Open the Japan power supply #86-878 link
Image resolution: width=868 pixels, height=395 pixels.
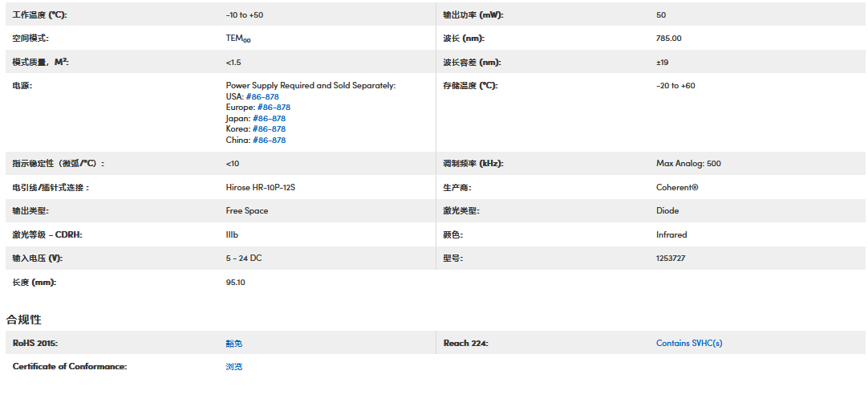pyautogui.click(x=269, y=118)
